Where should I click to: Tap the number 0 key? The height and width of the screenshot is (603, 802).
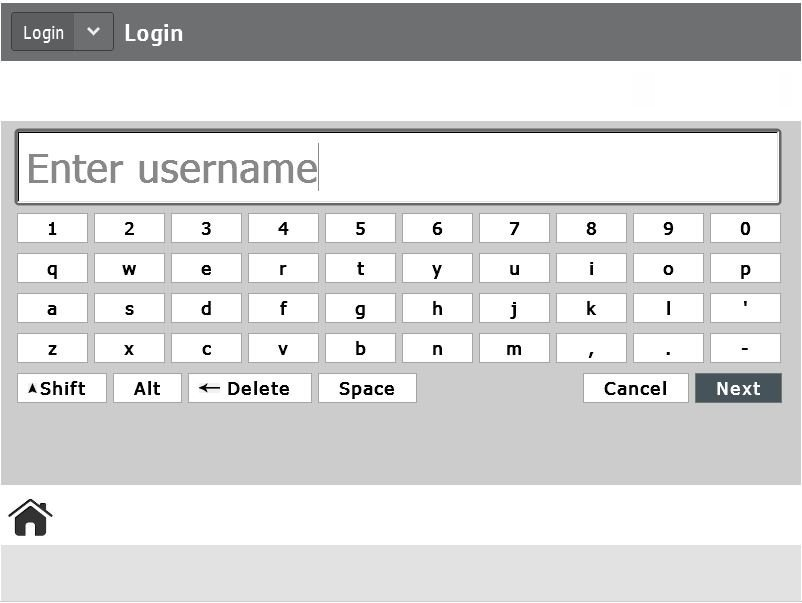[745, 228]
